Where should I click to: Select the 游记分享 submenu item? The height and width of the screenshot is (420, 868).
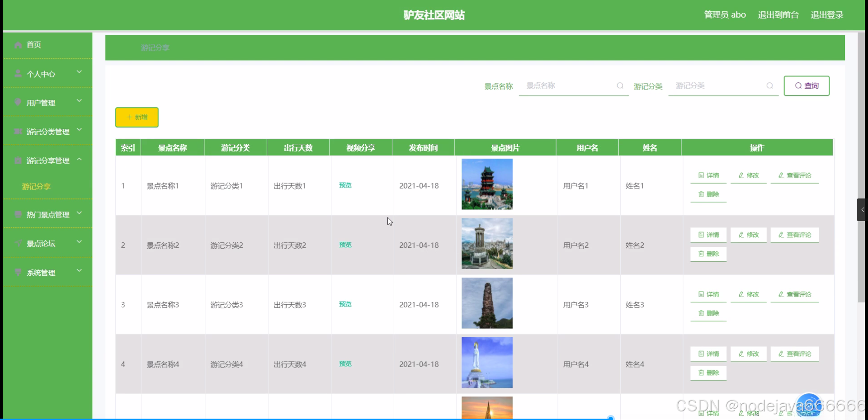pyautogui.click(x=36, y=186)
